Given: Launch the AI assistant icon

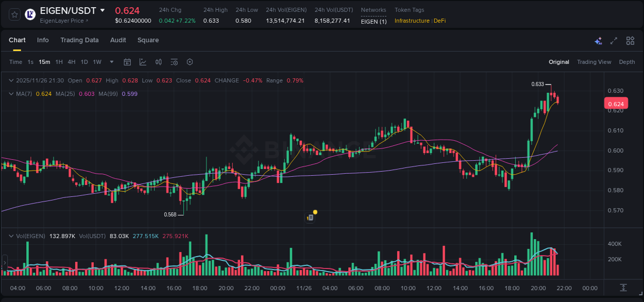Looking at the screenshot, I should click(598, 41).
